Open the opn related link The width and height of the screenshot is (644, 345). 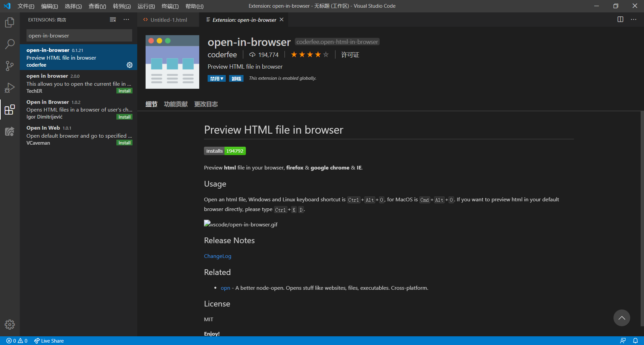(225, 288)
